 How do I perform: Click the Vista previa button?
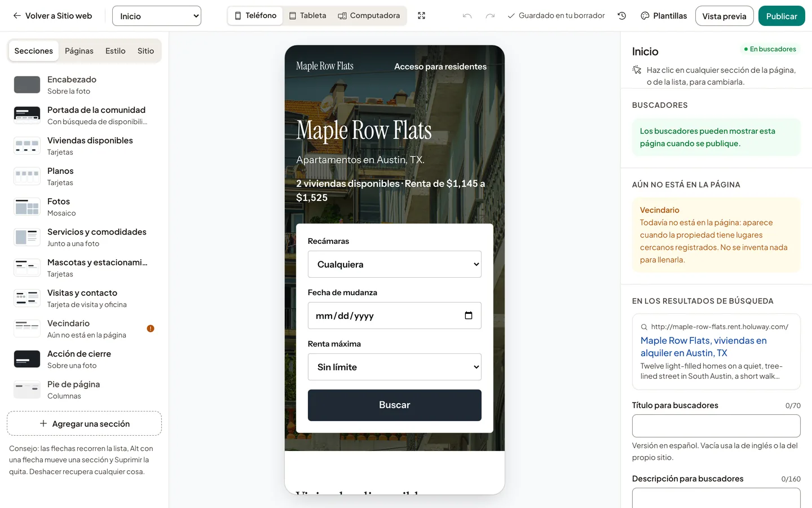pos(724,16)
